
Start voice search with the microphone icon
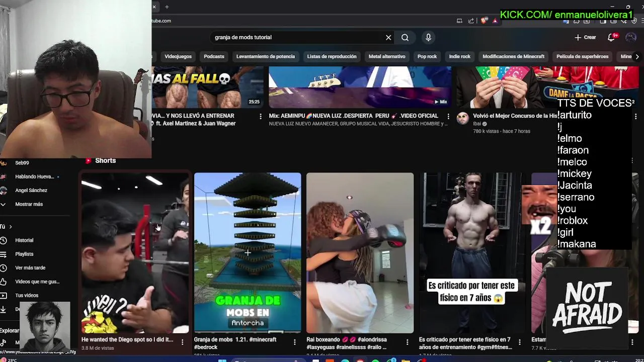coord(428,37)
